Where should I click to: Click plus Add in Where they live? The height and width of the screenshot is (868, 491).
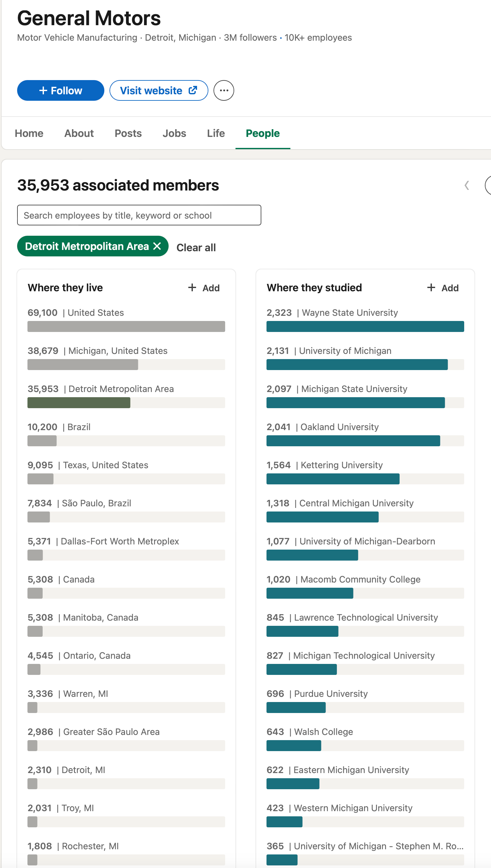coord(204,288)
